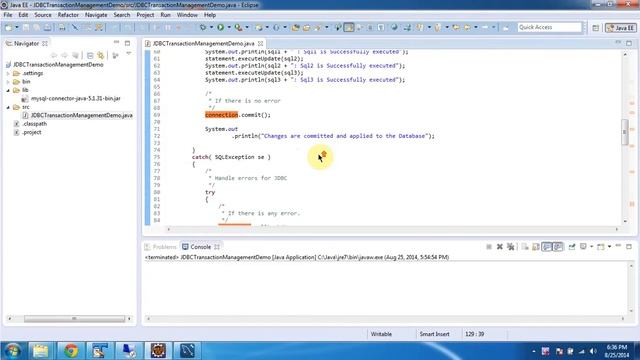Collapse the lib folder
The height and width of the screenshot is (360, 640).
[x=8, y=90]
